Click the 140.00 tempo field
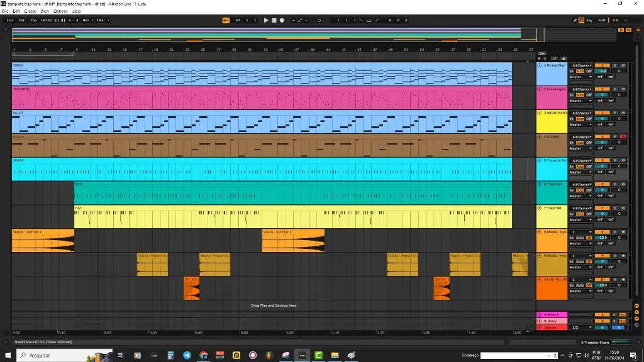The width and height of the screenshot is (644, 362). click(x=46, y=20)
